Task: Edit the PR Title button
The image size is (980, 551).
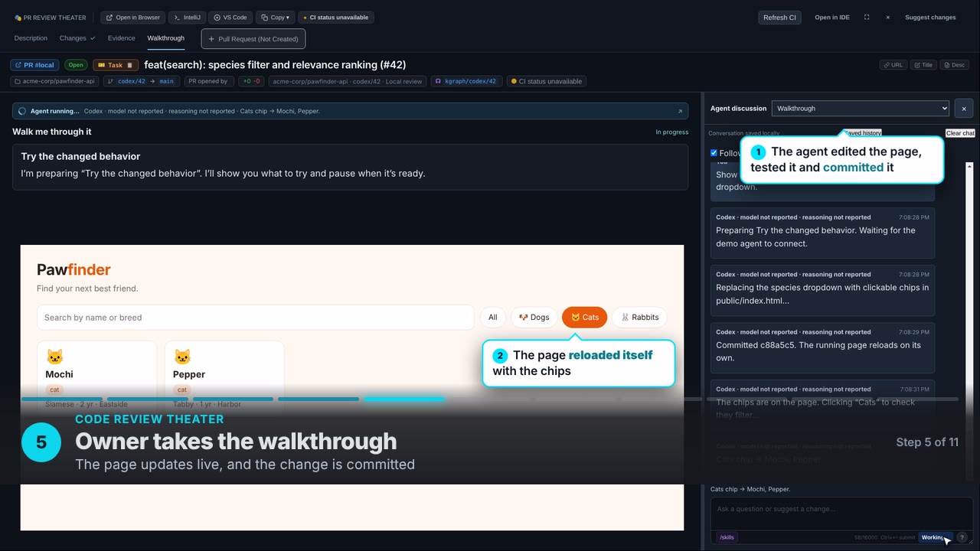Action: pos(923,65)
